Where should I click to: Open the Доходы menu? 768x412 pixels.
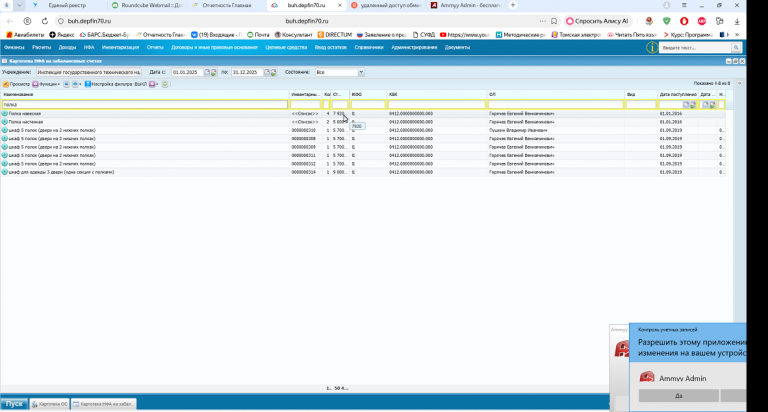tap(67, 48)
